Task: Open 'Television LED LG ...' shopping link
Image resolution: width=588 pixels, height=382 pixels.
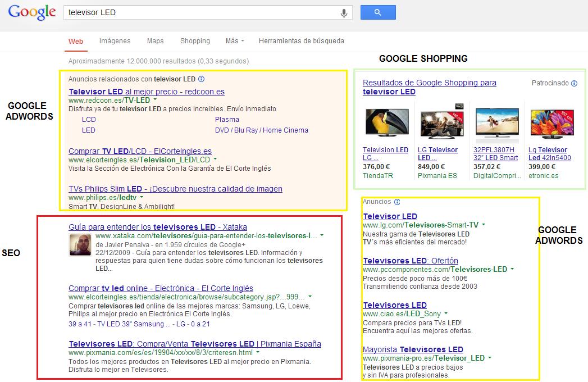Action: (x=385, y=154)
